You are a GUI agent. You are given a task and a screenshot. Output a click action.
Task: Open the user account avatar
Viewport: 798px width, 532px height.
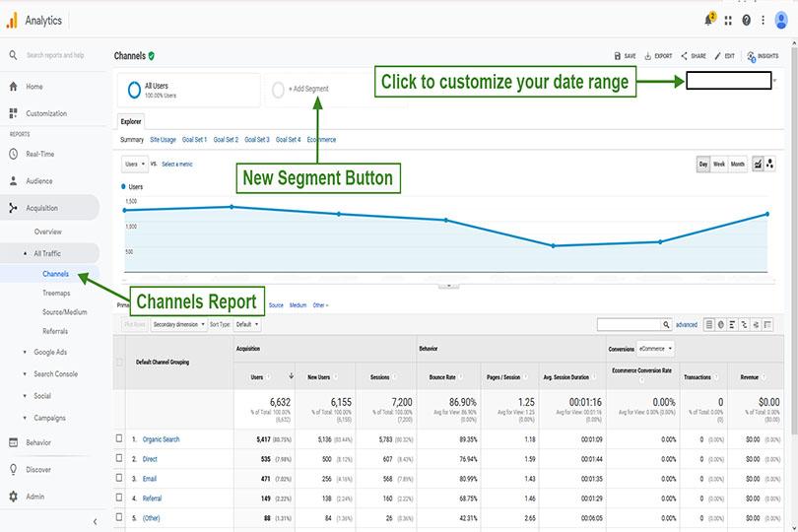point(781,21)
